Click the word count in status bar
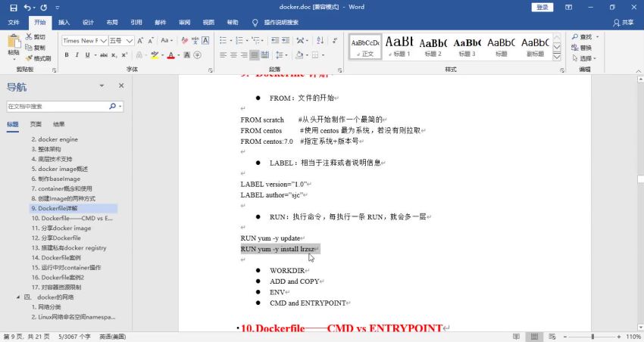 [74, 337]
